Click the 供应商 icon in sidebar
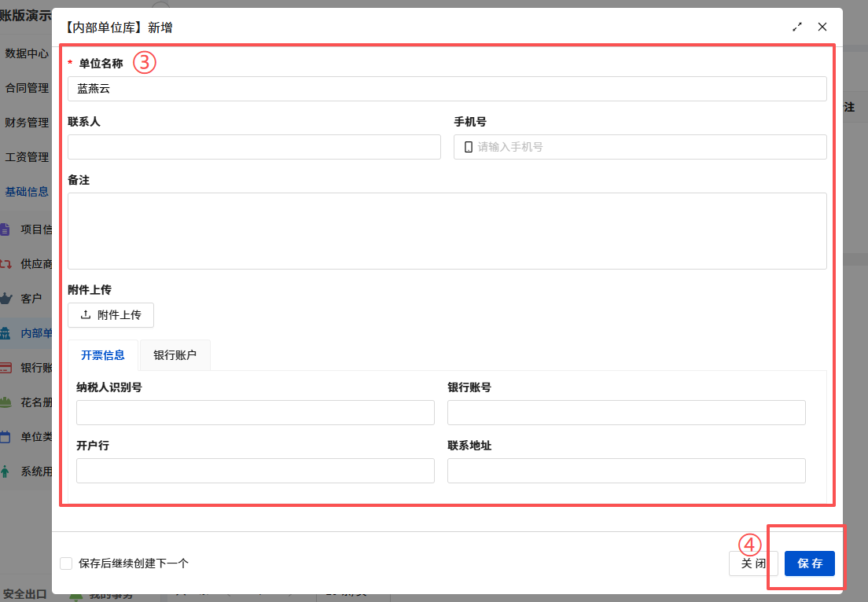This screenshot has height=602, width=868. pos(5,264)
